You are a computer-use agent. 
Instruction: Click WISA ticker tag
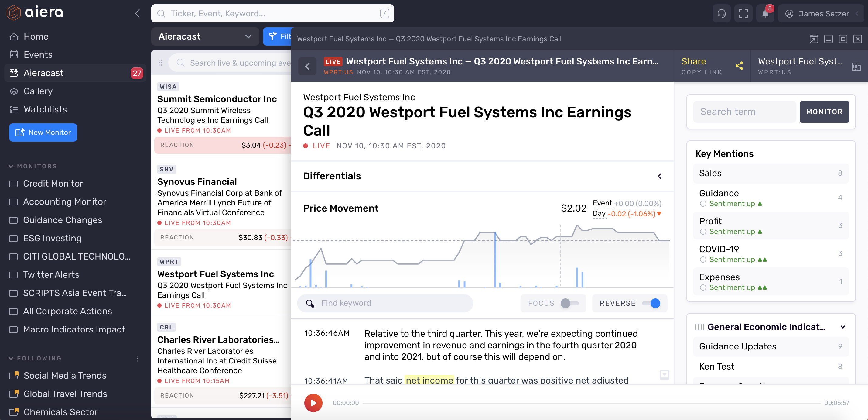click(x=168, y=87)
